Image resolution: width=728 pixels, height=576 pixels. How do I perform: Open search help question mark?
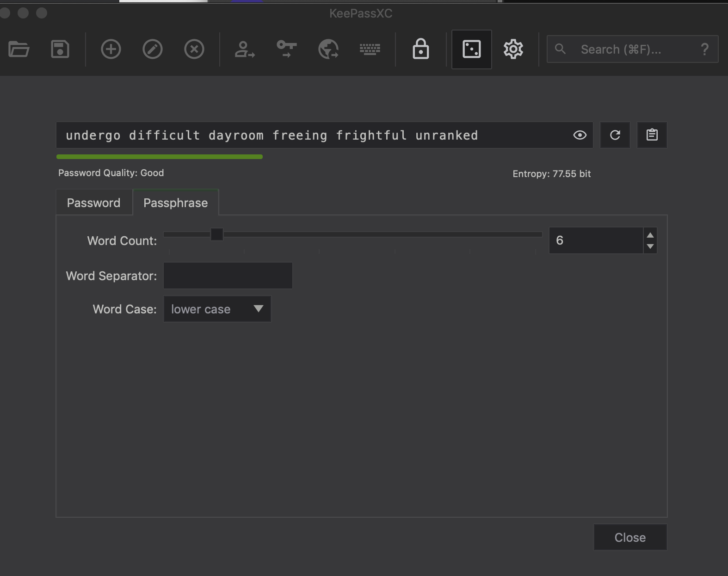pos(704,49)
